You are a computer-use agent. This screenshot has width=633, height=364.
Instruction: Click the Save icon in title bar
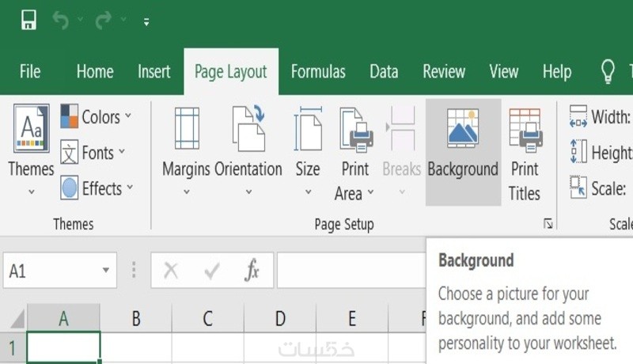coord(28,21)
